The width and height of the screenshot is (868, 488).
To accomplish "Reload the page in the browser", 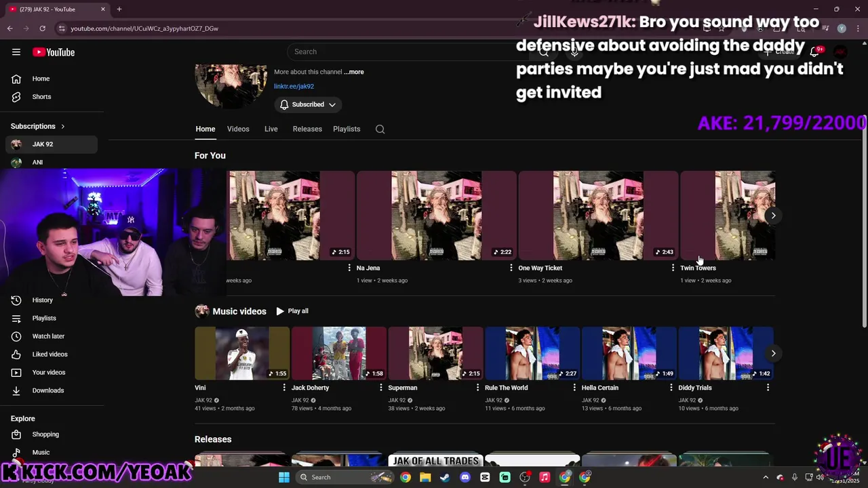I will (42, 28).
